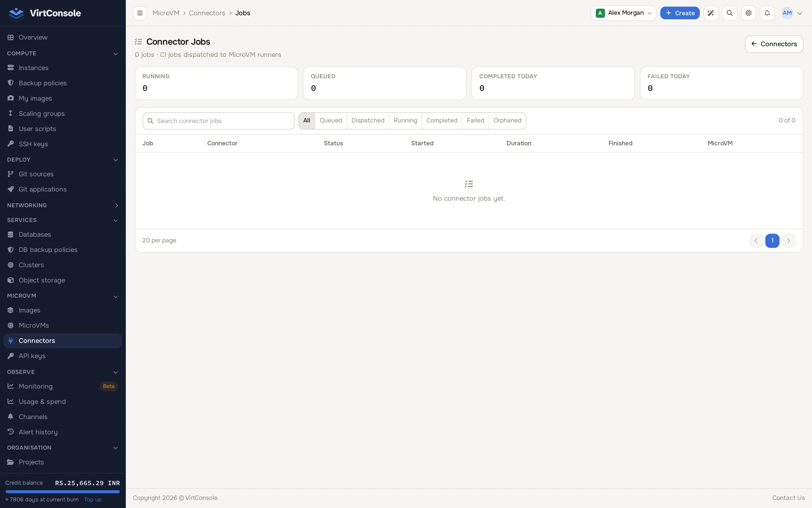Open Alert history page
Image resolution: width=812 pixels, height=508 pixels.
[62, 432]
